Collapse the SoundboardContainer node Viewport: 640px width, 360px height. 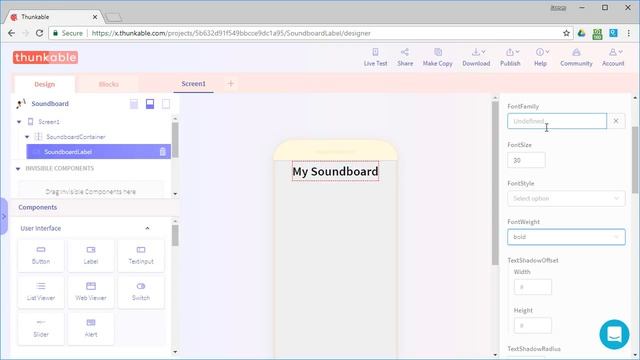(27, 137)
